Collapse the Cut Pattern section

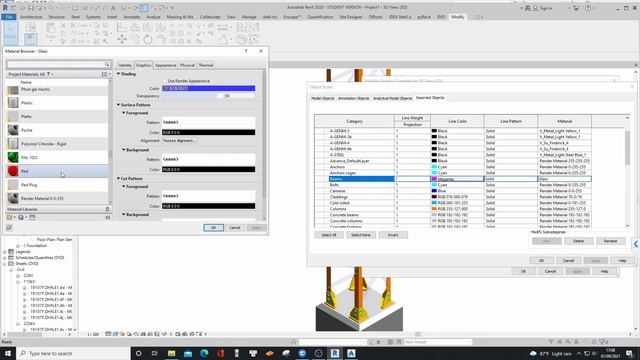pos(119,178)
